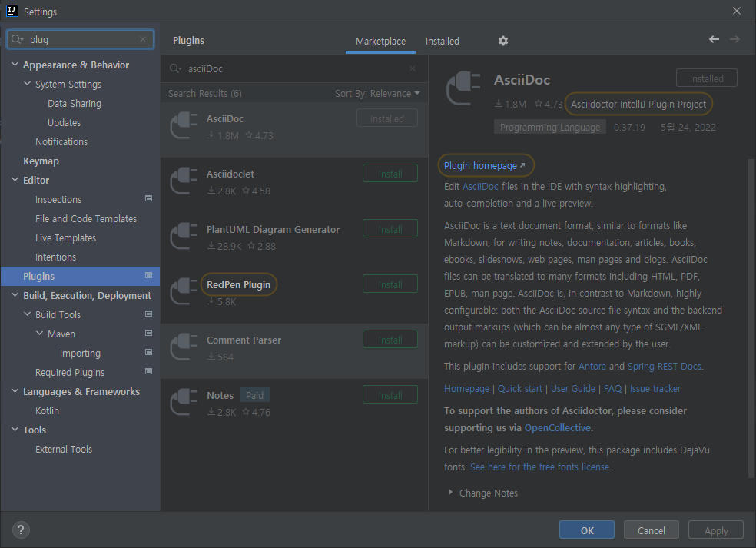The height and width of the screenshot is (548, 756).
Task: Click project-level marker beside Inspections
Action: pyautogui.click(x=148, y=199)
